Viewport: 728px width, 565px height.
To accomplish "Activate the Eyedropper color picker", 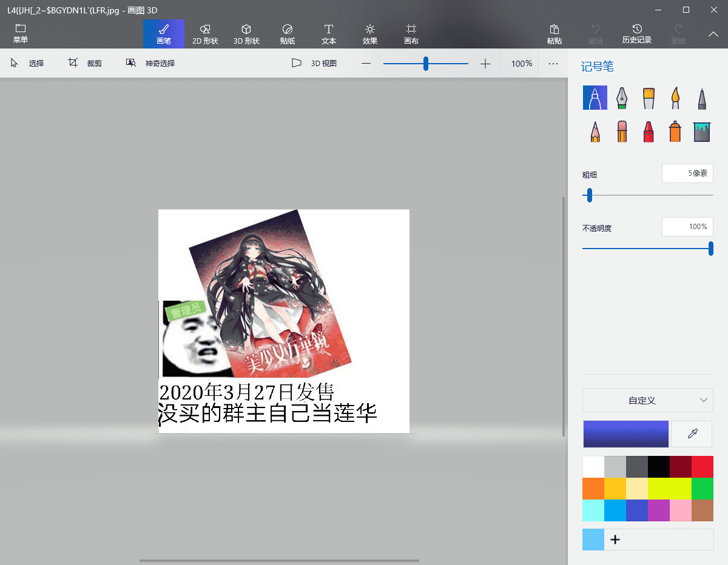I will [x=692, y=433].
